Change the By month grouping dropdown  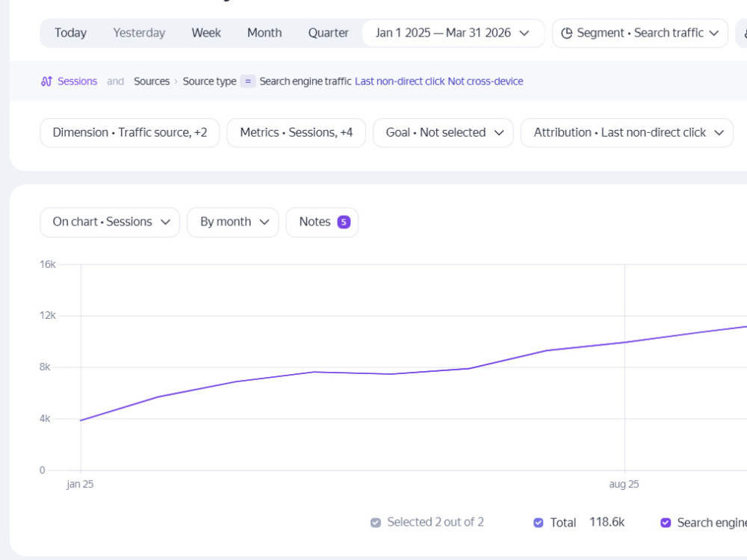233,222
